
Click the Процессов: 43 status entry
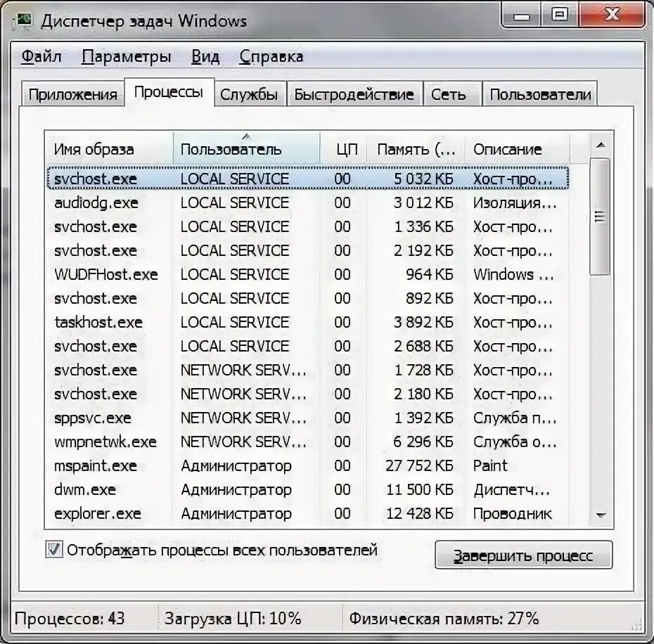click(70, 618)
